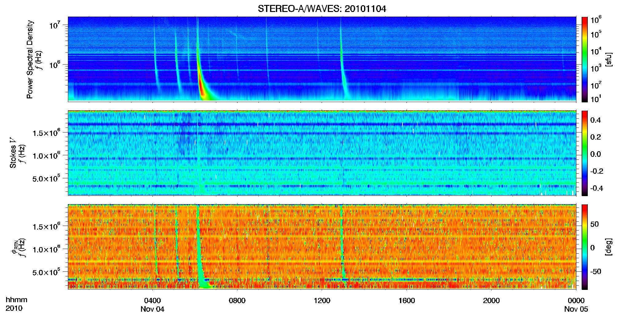The image size is (644, 332).
Task: Click the 10^3 label on the sfu colorbar
Action: click(x=596, y=68)
